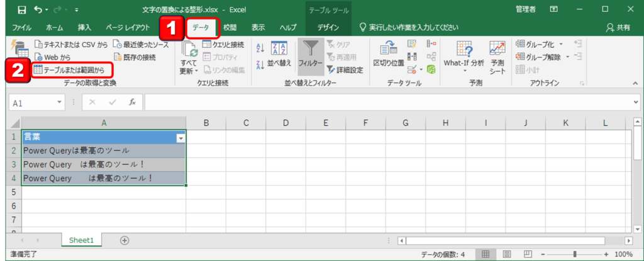Switch to 表示 tab
Viewport: 644px width, 261px height.
[258, 28]
